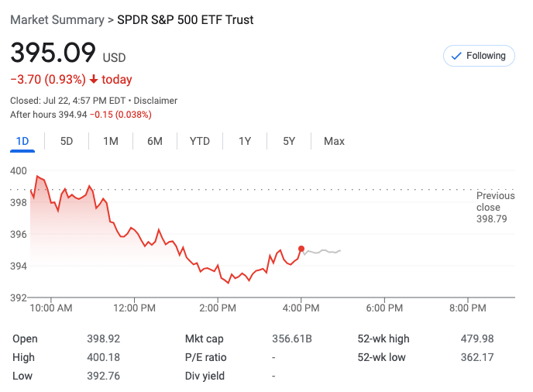The width and height of the screenshot is (533, 392).
Task: View the 5Y price history tab
Action: [289, 141]
